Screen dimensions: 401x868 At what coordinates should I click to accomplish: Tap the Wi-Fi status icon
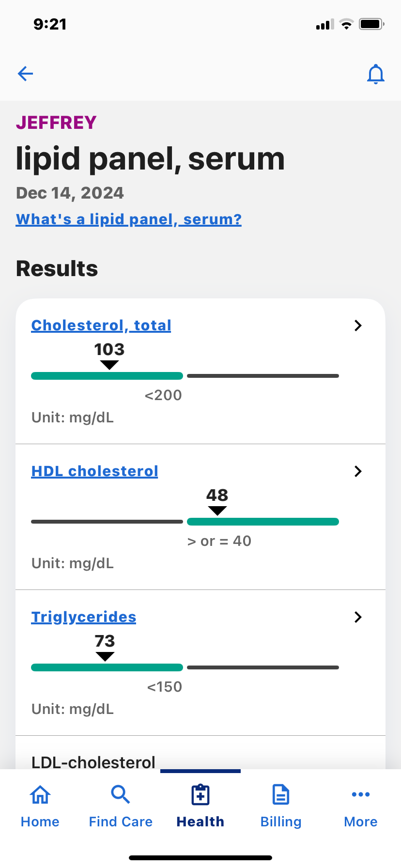click(x=346, y=24)
